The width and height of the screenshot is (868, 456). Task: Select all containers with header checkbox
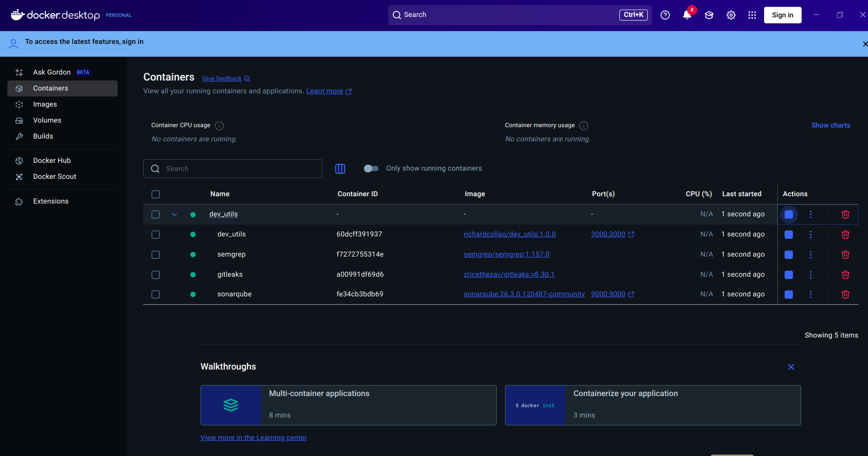[156, 194]
